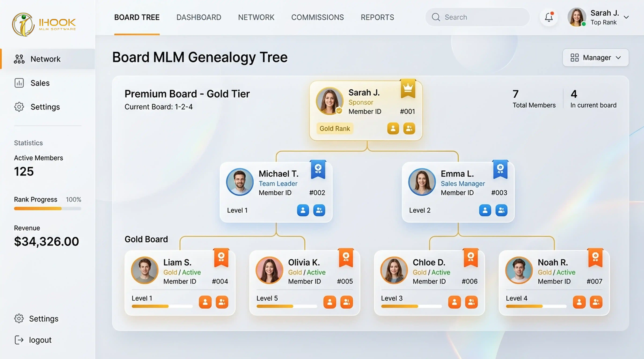Image resolution: width=644 pixels, height=359 pixels.
Task: Click Noah R. team group icon
Action: click(x=596, y=302)
